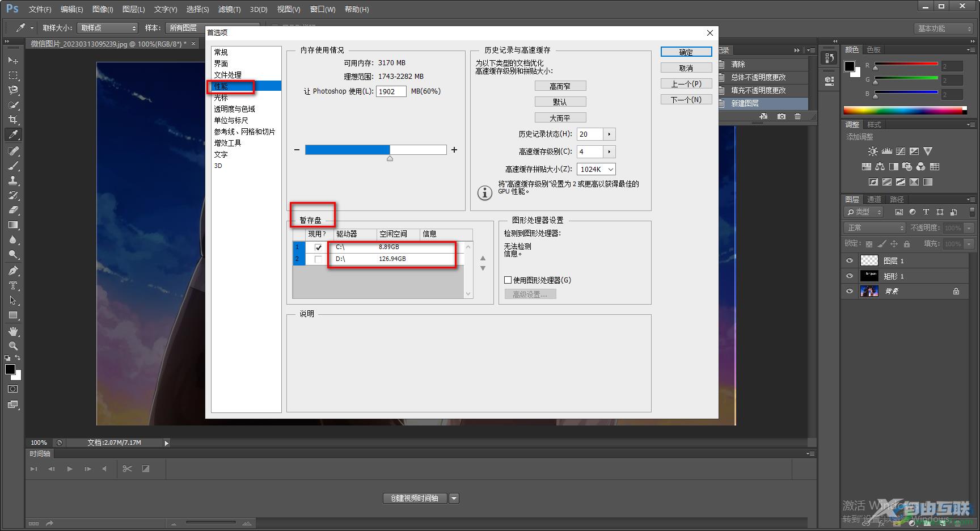Image resolution: width=980 pixels, height=531 pixels.
Task: Pick a color from the spectrum ramp
Action: tap(905, 110)
